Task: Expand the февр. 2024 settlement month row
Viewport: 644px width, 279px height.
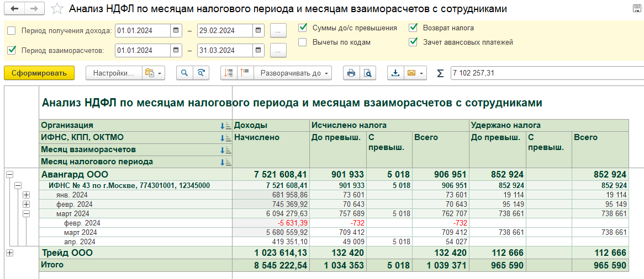Action: (x=27, y=204)
